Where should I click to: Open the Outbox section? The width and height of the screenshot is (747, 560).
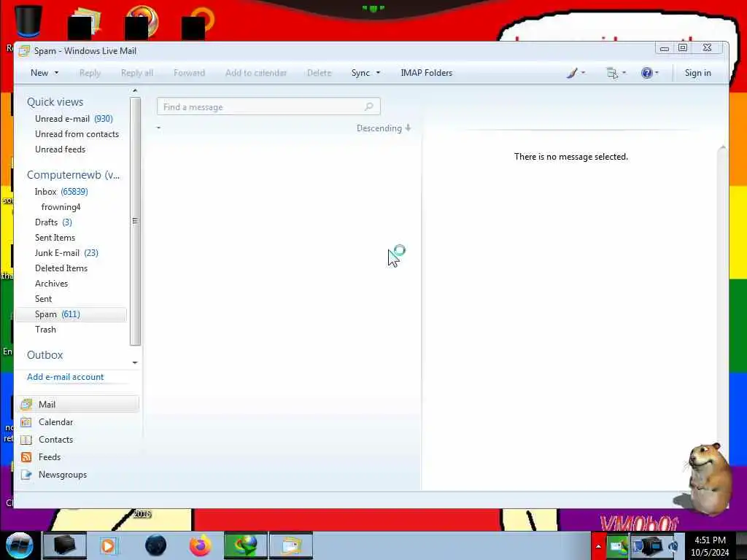pyautogui.click(x=44, y=355)
